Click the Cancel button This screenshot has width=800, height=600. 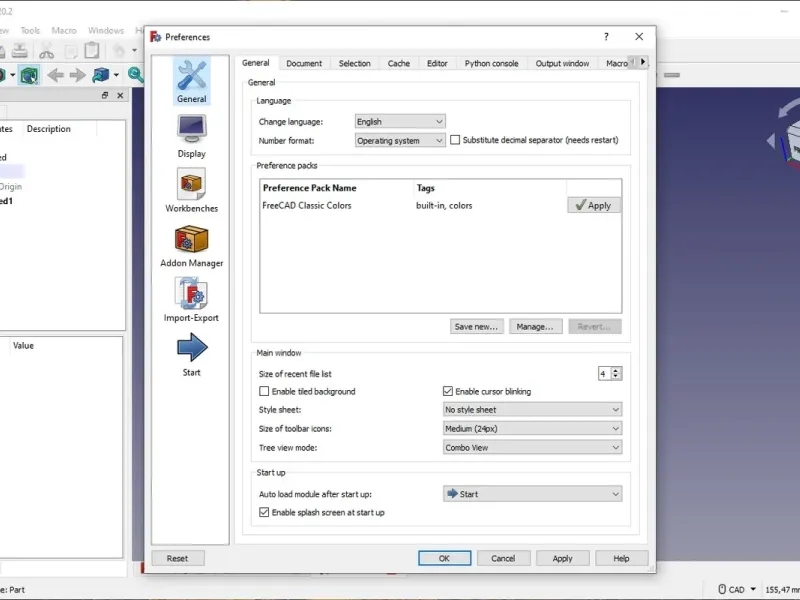[503, 558]
